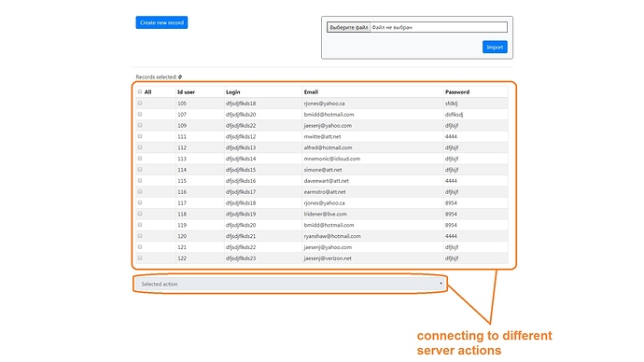Toggle the All checkbox in header

140,91
